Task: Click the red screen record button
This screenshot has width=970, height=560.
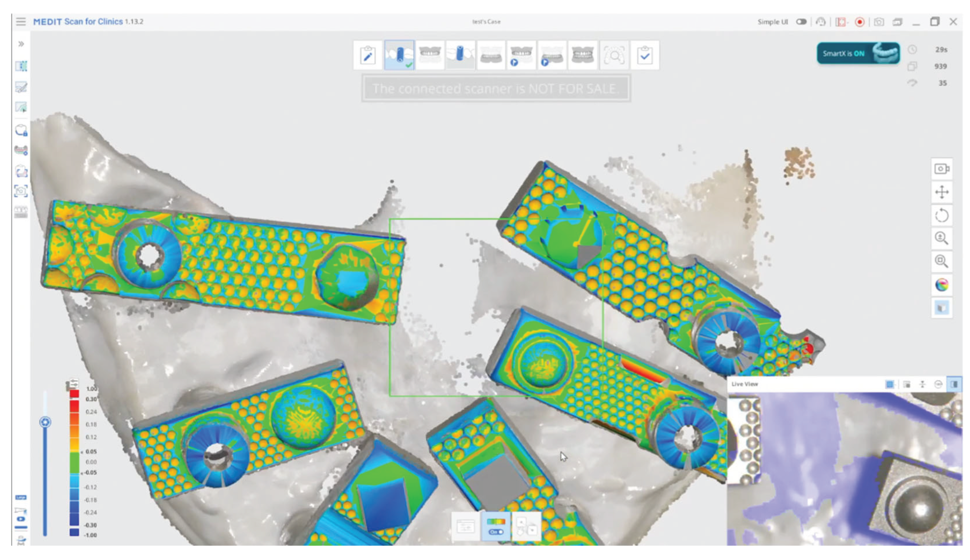Action: pos(859,22)
